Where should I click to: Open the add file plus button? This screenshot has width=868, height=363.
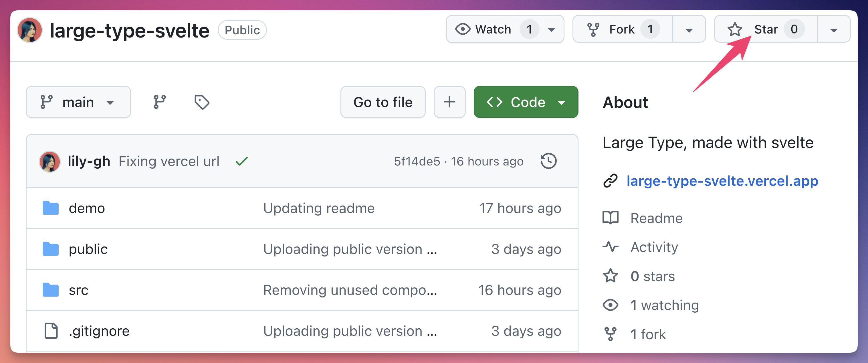click(449, 102)
